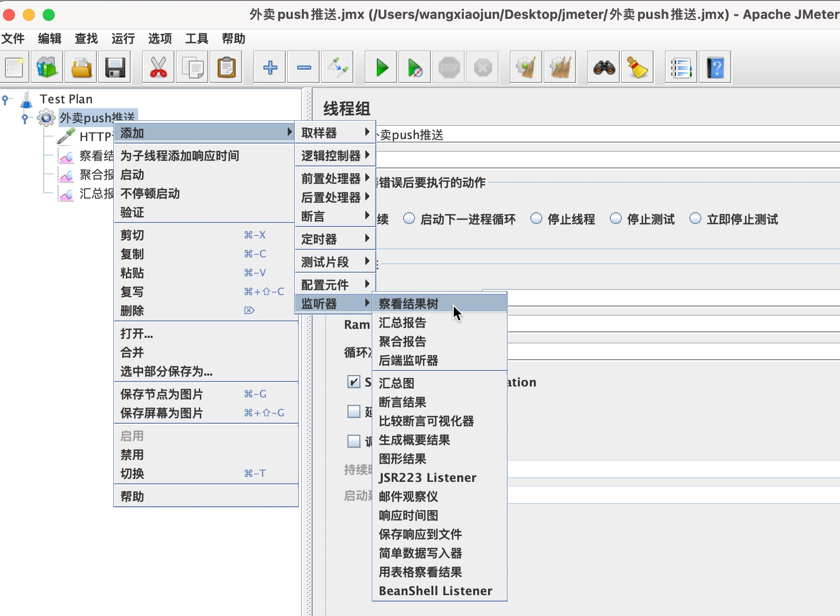
Task: Expand the 逻辑控制器 submenu
Action: click(x=335, y=155)
